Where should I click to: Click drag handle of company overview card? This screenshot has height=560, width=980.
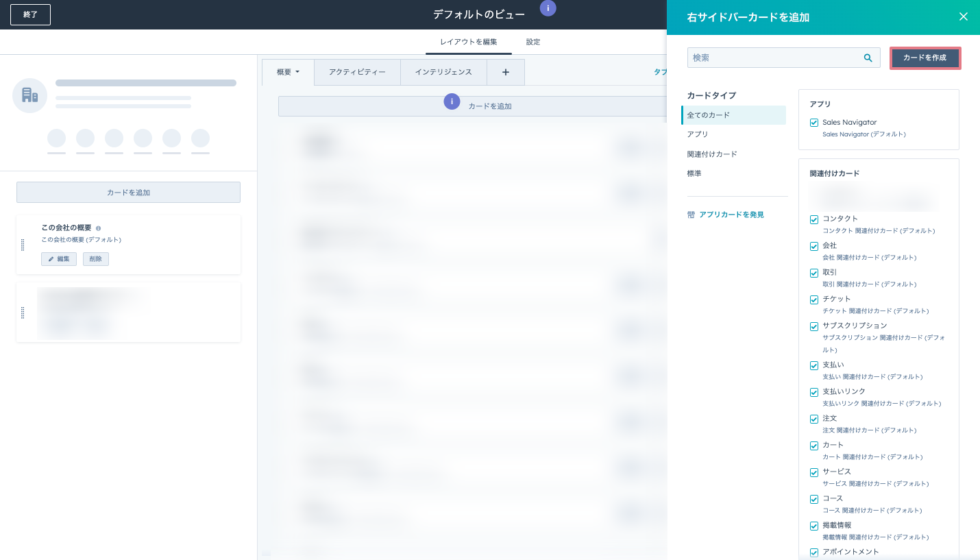(x=23, y=245)
